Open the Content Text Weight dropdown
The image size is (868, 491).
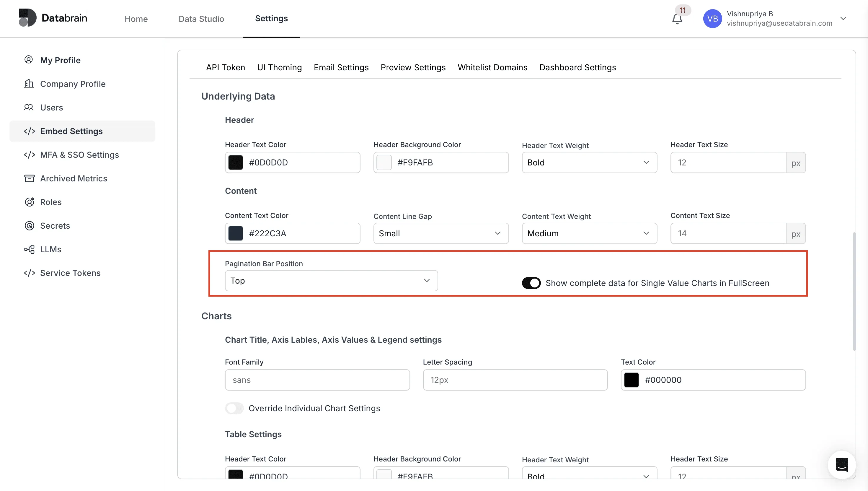click(x=589, y=233)
